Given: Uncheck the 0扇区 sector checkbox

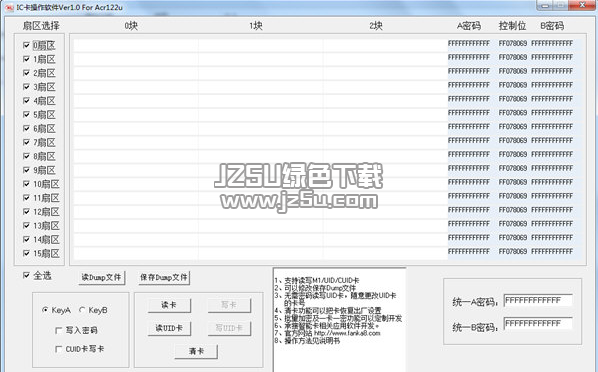Looking at the screenshot, I should 26,45.
